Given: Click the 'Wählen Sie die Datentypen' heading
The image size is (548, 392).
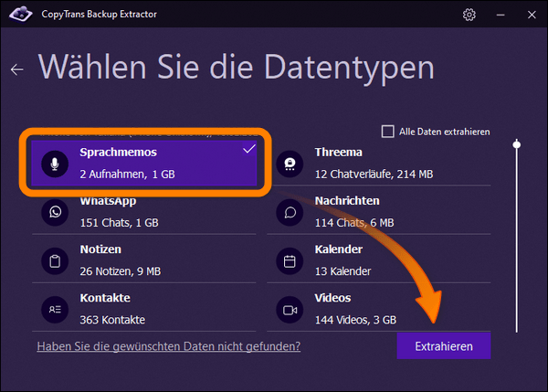Looking at the screenshot, I should tap(237, 67).
